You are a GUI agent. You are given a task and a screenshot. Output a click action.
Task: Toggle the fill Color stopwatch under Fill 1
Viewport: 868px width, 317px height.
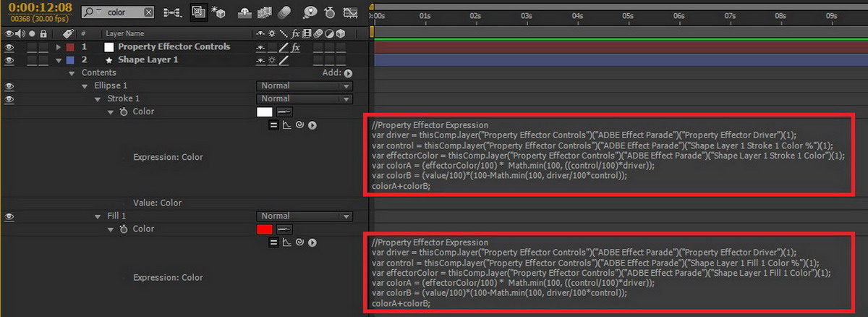click(123, 229)
